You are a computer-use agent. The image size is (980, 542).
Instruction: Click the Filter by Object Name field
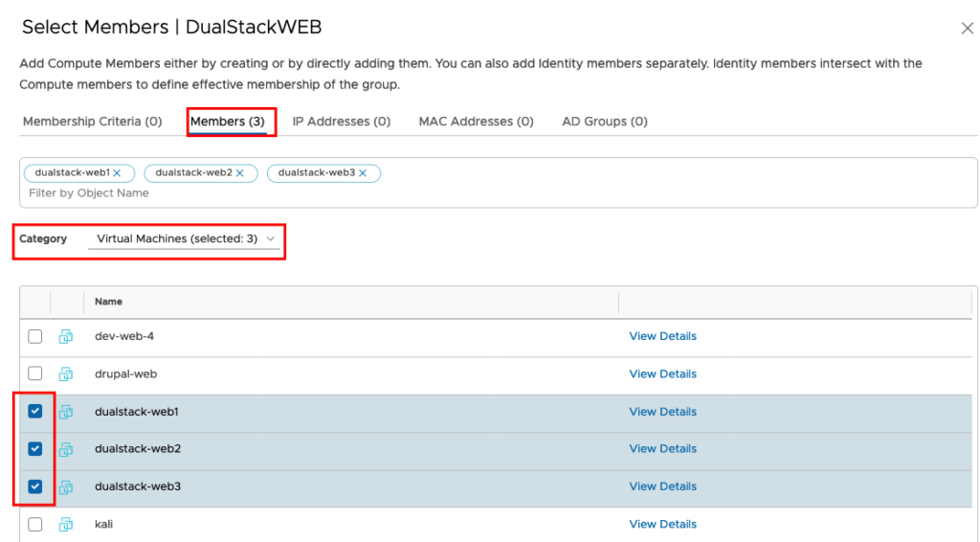pyautogui.click(x=498, y=193)
